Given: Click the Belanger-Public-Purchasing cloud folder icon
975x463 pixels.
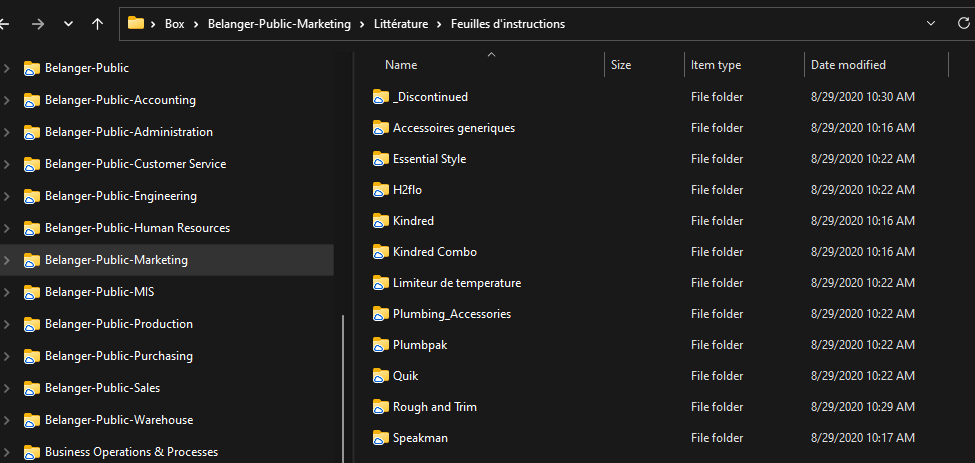Looking at the screenshot, I should tap(32, 357).
